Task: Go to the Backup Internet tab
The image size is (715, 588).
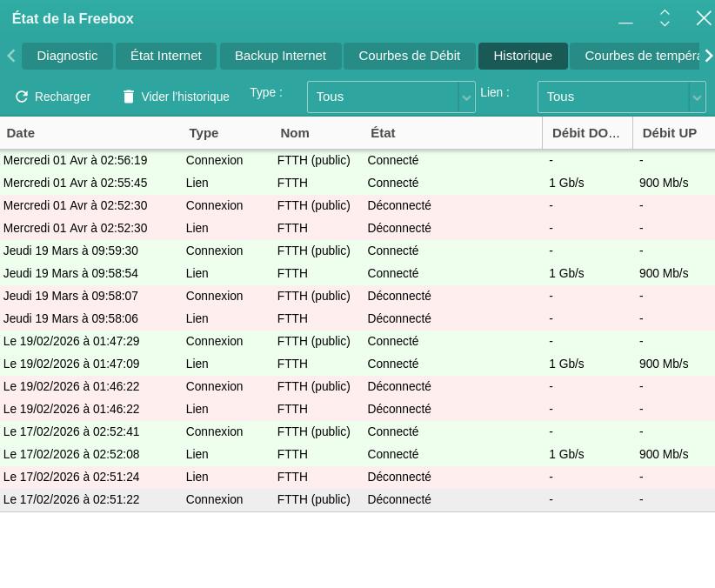Action: coord(280,56)
